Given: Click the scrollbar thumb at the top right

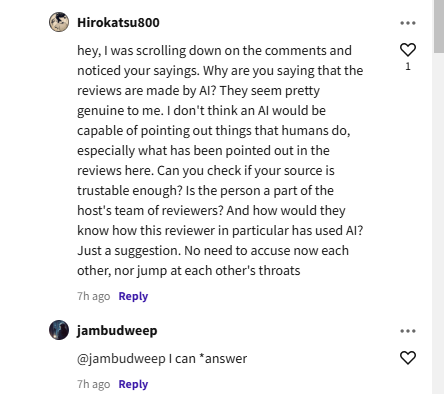Looking at the screenshot, I should (x=439, y=26).
